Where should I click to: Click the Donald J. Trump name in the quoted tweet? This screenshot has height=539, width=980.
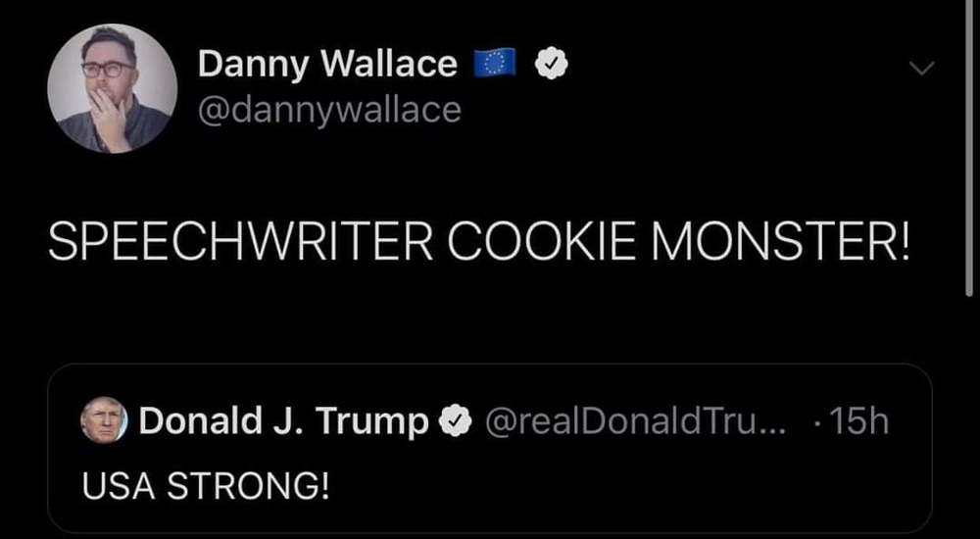(x=284, y=422)
